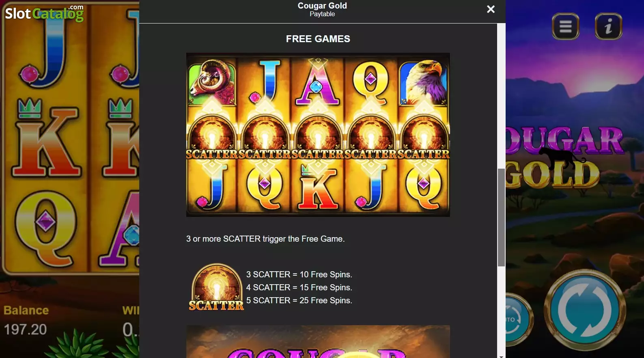Image resolution: width=644 pixels, height=358 pixels.
Task: Click the scatter icon beside the free spins list
Action: tap(216, 287)
